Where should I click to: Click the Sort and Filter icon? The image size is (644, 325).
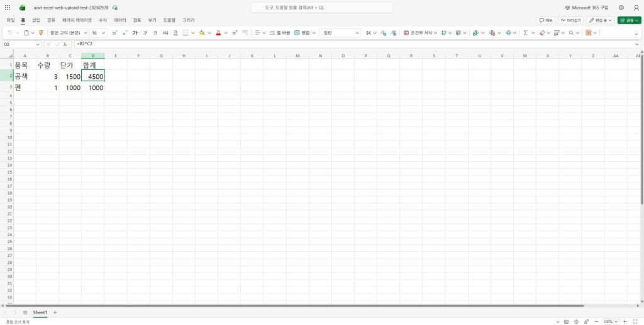(x=557, y=33)
